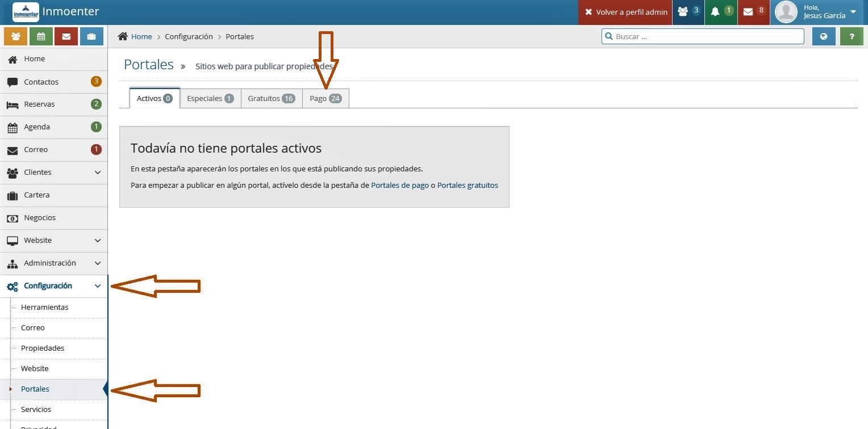The width and height of the screenshot is (868, 429).
Task: Click the Reservas bed icon
Action: [12, 105]
